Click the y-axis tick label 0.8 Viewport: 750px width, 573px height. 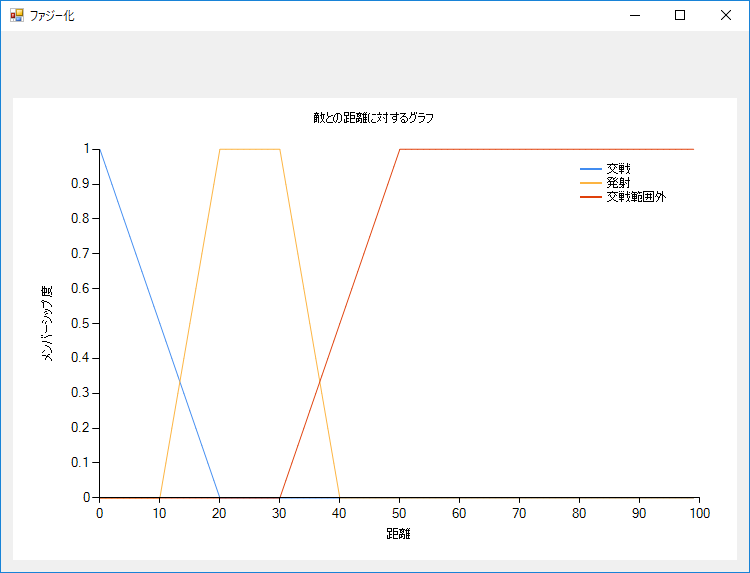[80, 219]
